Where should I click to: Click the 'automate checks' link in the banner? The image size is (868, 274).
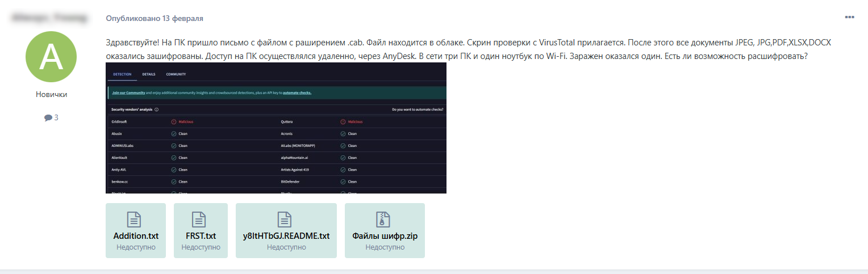(x=297, y=92)
